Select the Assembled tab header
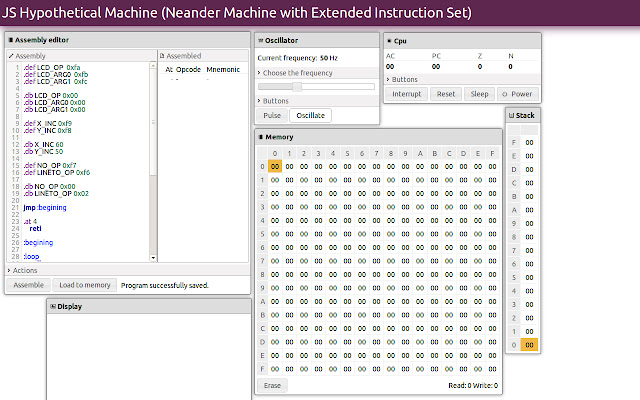Image resolution: width=640 pixels, height=400 pixels. tap(183, 56)
